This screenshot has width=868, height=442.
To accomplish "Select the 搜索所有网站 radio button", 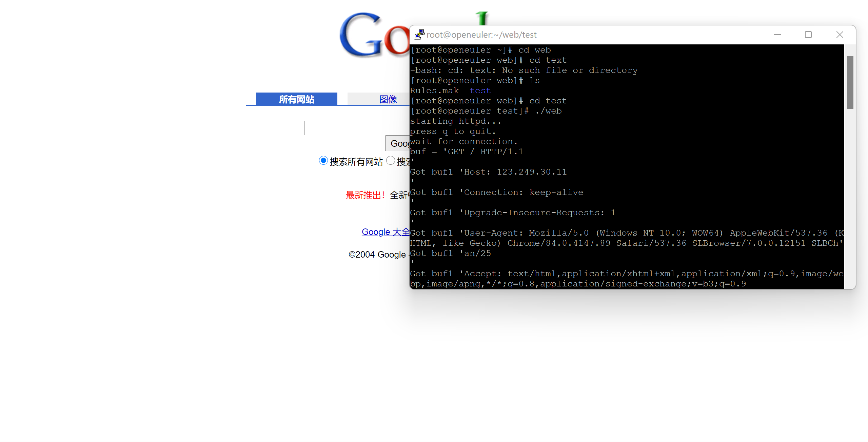I will (323, 160).
